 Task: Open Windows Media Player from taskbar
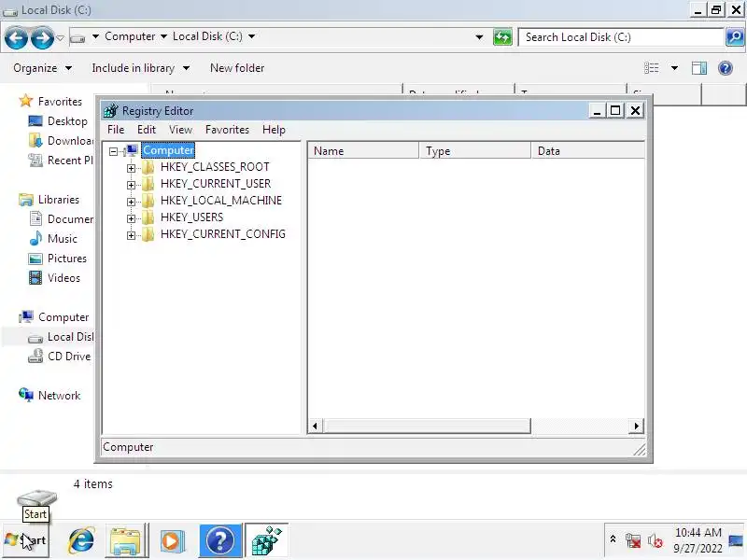point(172,540)
